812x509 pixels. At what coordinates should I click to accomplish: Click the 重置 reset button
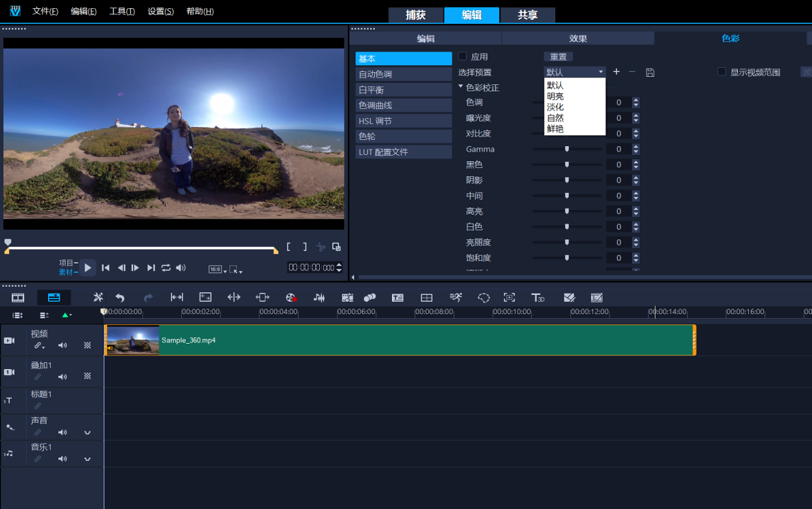click(x=558, y=56)
